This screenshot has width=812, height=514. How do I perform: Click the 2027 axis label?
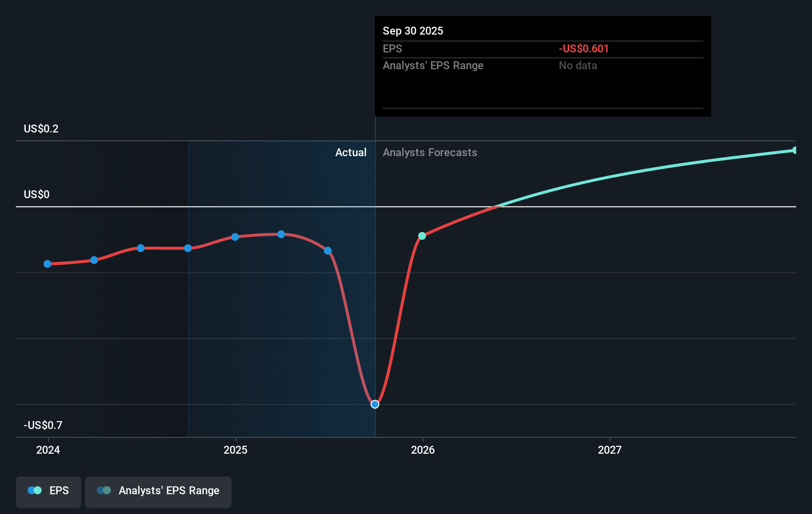pyautogui.click(x=610, y=450)
